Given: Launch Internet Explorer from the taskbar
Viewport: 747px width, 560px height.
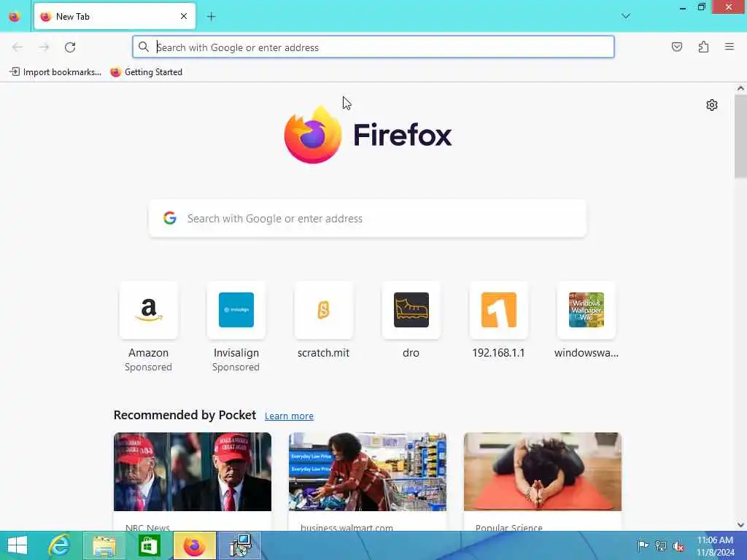Looking at the screenshot, I should click(x=60, y=545).
